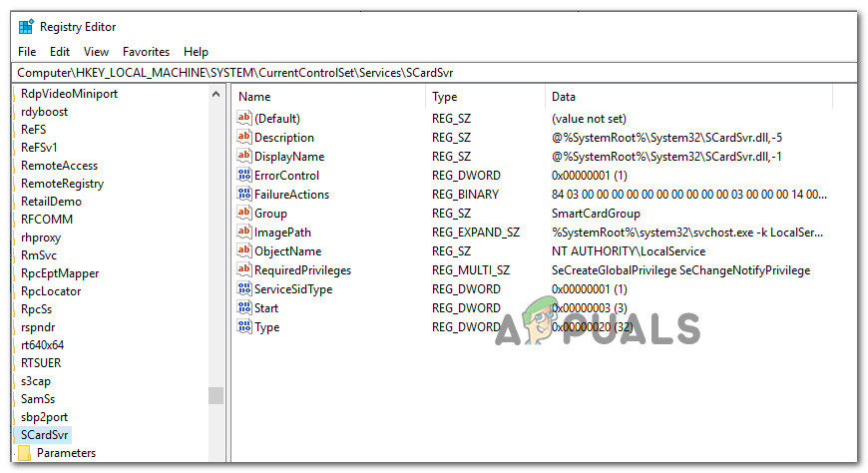Select the RTSUER key
The height and width of the screenshot is (473, 868).
coord(41,363)
